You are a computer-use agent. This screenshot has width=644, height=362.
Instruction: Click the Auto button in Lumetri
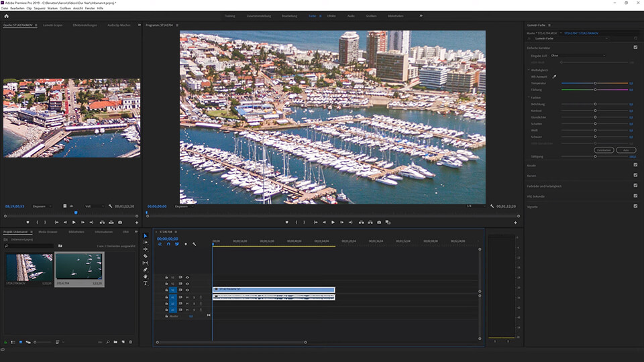coord(625,149)
